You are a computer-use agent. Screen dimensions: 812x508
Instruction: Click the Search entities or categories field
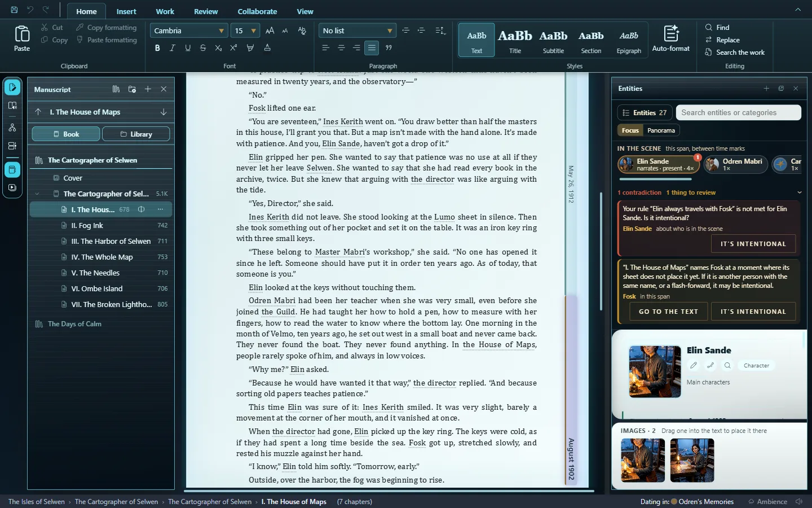pos(739,112)
